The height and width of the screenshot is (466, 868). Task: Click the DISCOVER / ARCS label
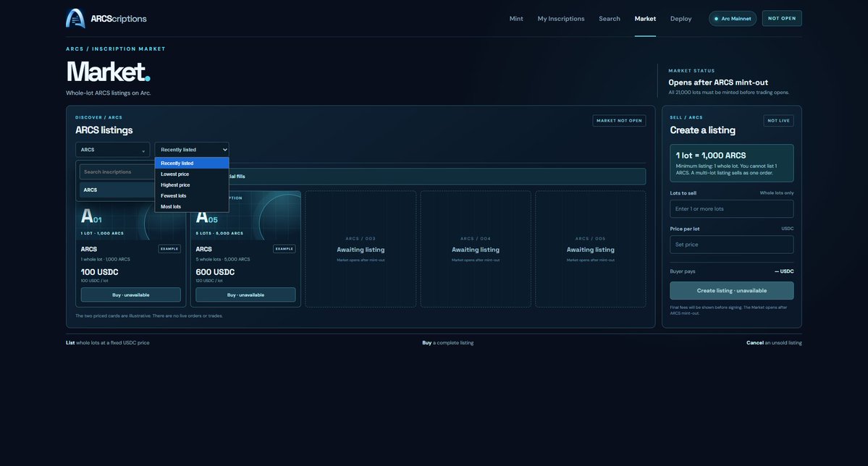(98, 117)
